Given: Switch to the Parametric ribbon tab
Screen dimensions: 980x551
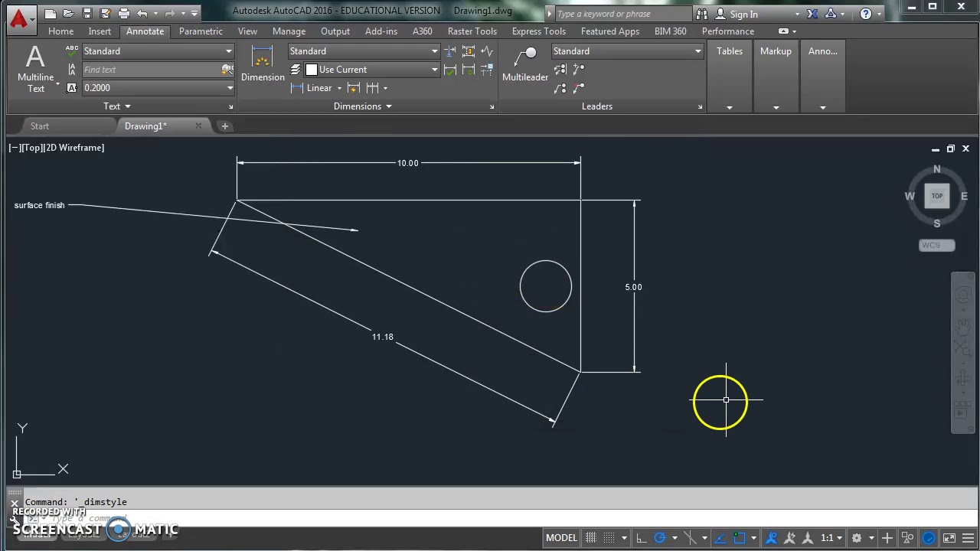Looking at the screenshot, I should 201,31.
